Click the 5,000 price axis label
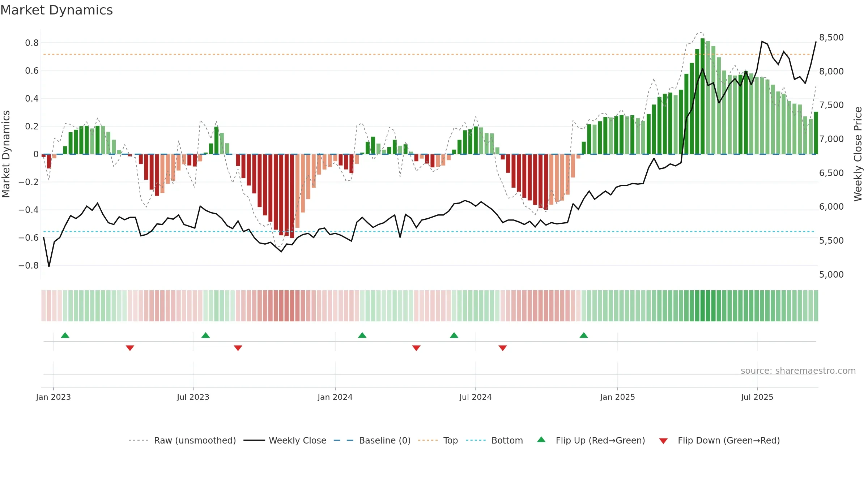This screenshot has width=868, height=488. tap(831, 275)
